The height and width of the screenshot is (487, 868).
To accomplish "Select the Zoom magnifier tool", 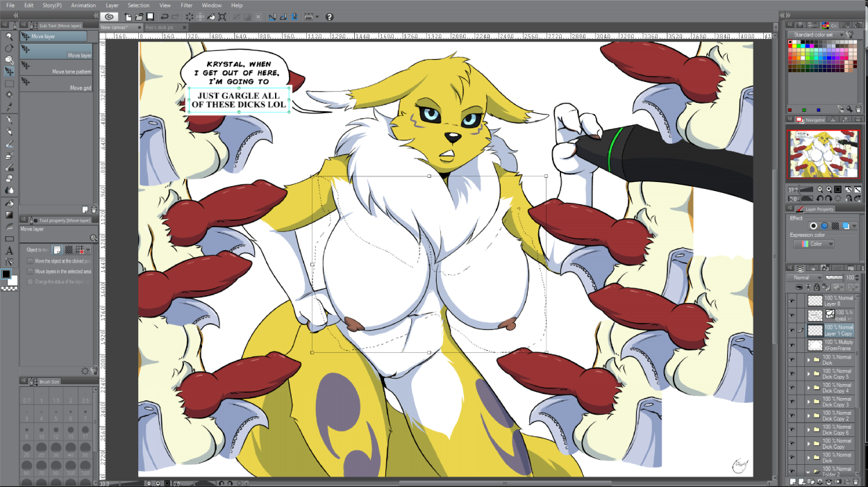I will coord(9,35).
